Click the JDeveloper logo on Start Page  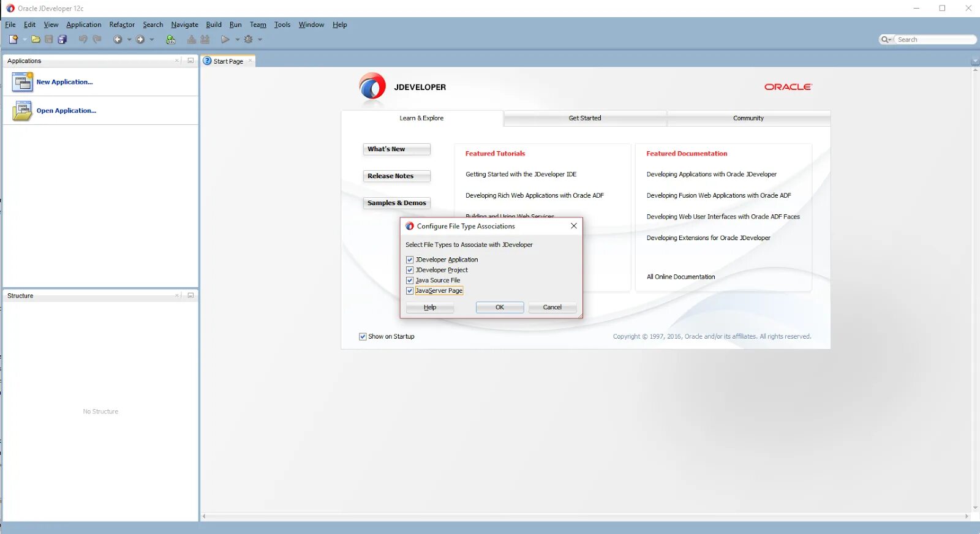click(372, 87)
